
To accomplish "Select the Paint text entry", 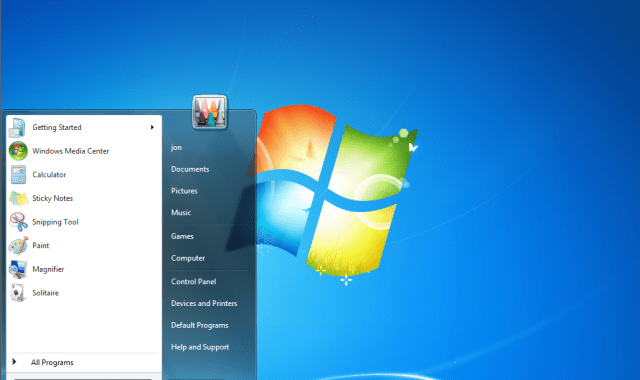I will click(40, 245).
